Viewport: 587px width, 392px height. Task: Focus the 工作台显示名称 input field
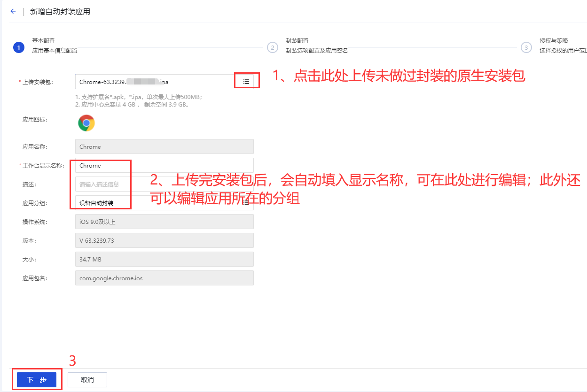(164, 166)
